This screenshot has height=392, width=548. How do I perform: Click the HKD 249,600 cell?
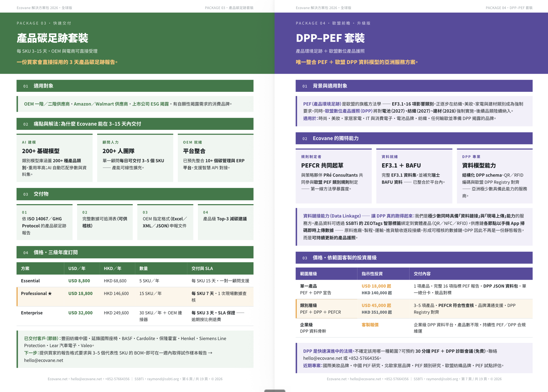point(116,313)
